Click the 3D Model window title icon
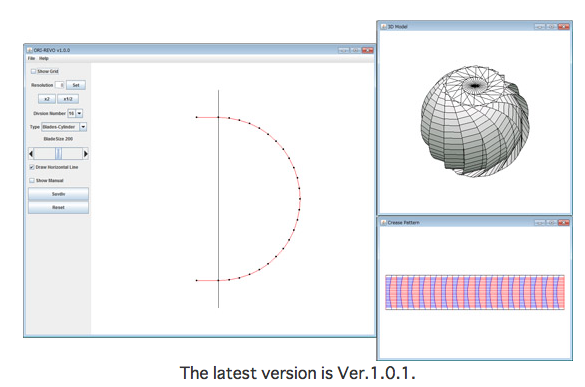This screenshot has height=387, width=585. pyautogui.click(x=384, y=26)
